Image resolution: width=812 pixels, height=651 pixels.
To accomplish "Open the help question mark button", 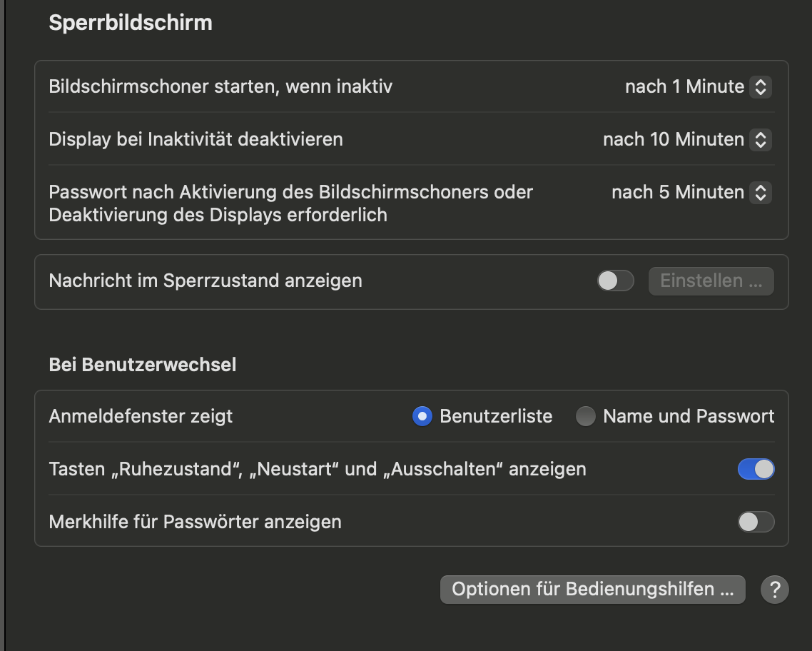I will click(774, 590).
